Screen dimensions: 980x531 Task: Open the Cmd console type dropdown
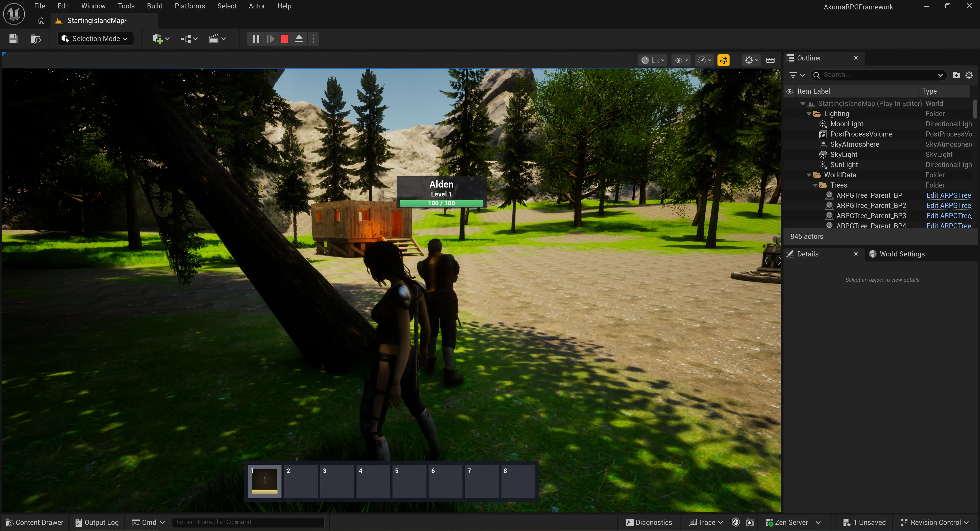[x=148, y=522]
